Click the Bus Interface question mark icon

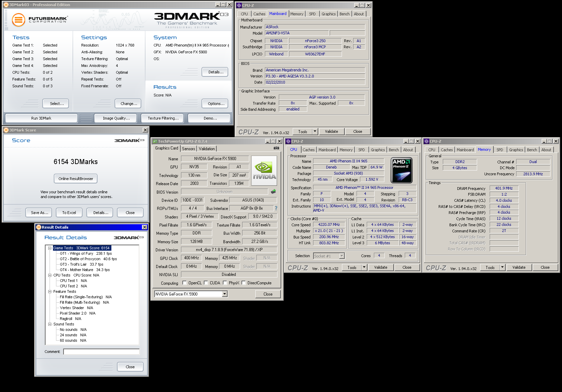coord(276,208)
